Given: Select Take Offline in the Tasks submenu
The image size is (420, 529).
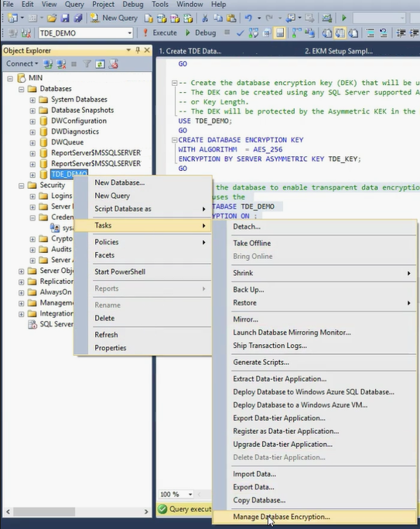Looking at the screenshot, I should pos(315,244).
